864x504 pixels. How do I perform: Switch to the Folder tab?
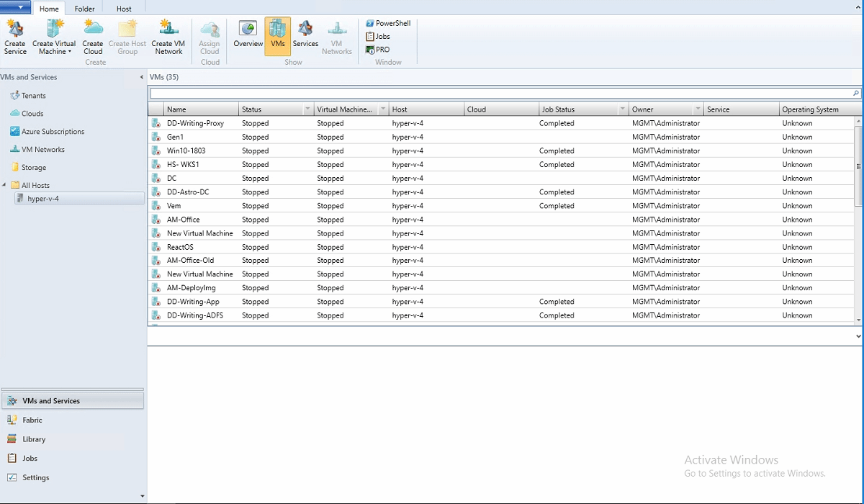[x=84, y=9]
